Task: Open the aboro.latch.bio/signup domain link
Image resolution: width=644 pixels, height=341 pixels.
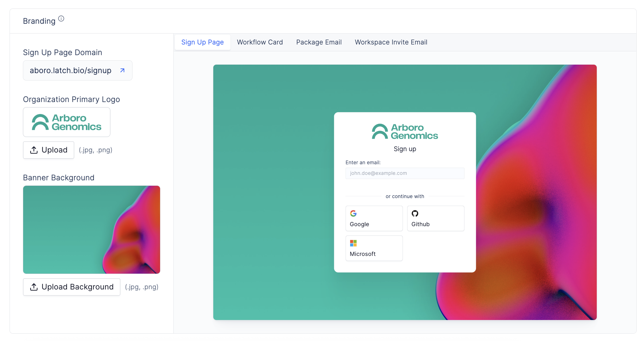Action: point(78,70)
